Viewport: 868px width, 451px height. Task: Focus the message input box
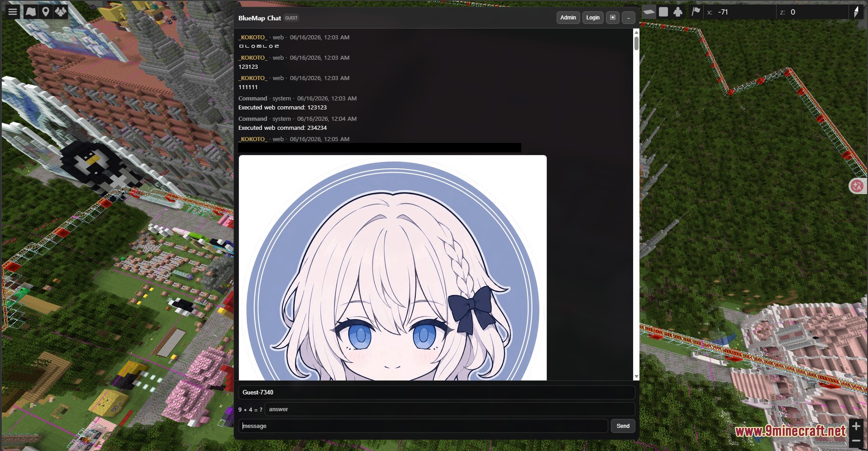pos(423,426)
